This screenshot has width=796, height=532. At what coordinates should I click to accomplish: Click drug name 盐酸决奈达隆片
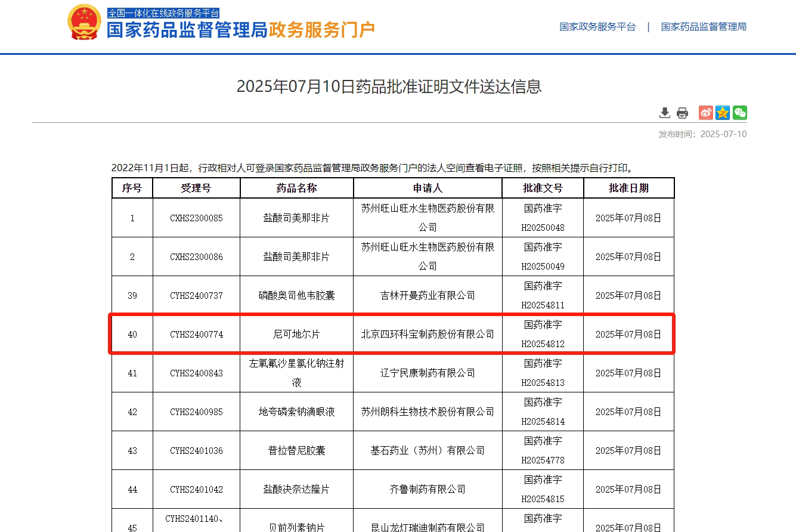(x=296, y=490)
